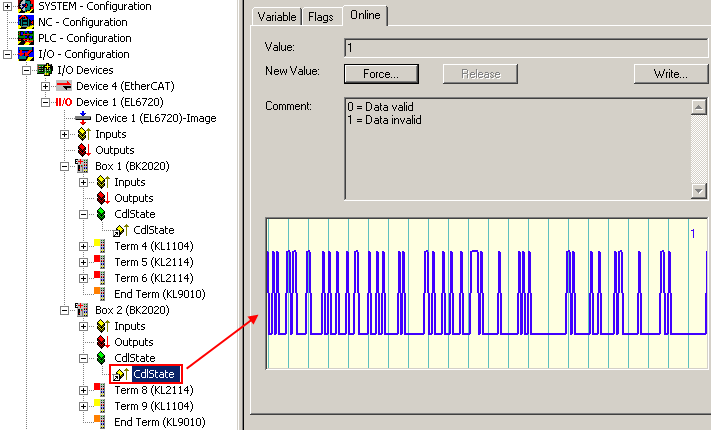Click the Box 1 (BK2020) icon

pos(82,166)
